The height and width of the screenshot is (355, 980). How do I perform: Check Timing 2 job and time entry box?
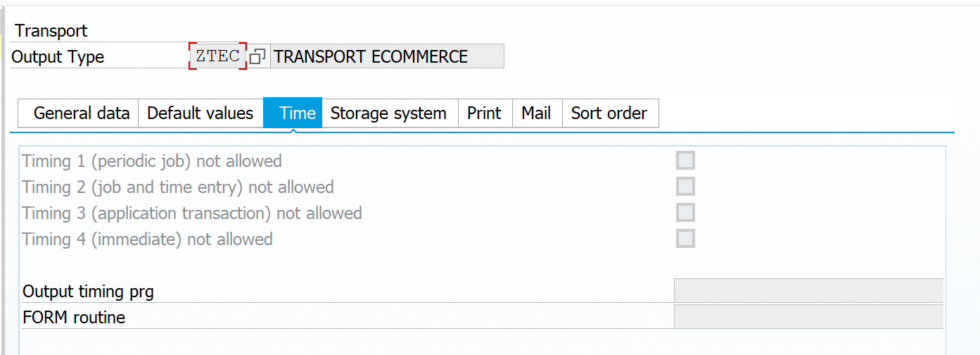[685, 187]
